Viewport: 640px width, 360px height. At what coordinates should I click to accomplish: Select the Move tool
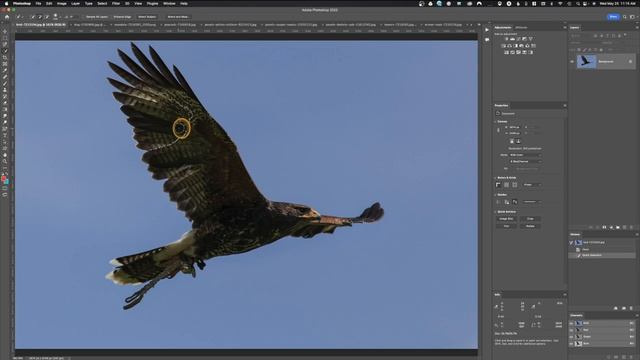click(x=5, y=31)
